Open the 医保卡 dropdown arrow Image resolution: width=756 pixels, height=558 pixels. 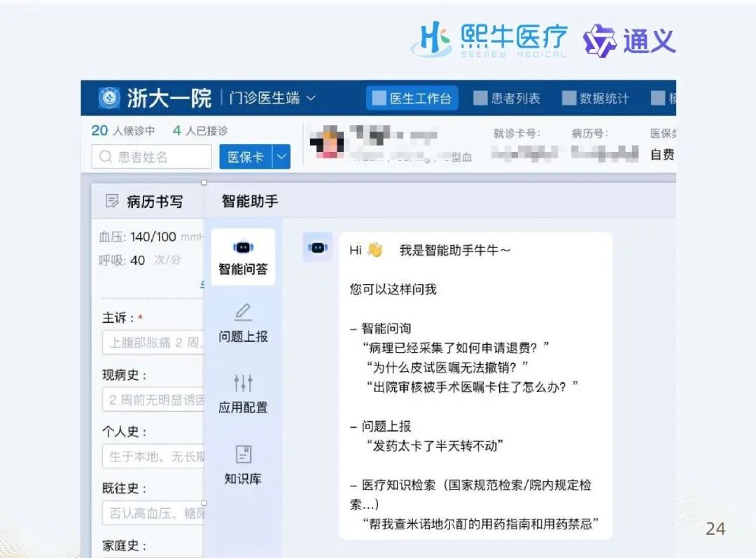[281, 157]
